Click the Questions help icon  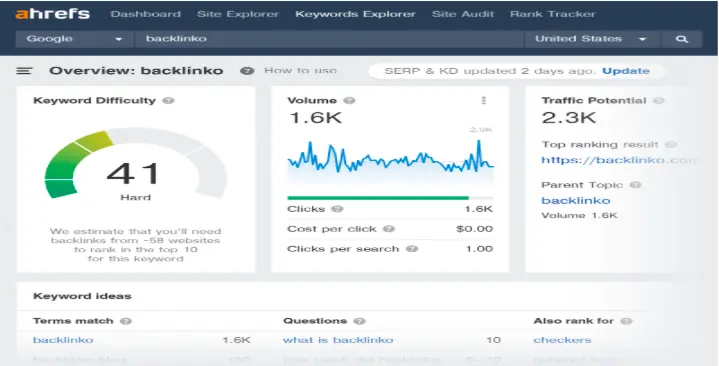pos(360,321)
